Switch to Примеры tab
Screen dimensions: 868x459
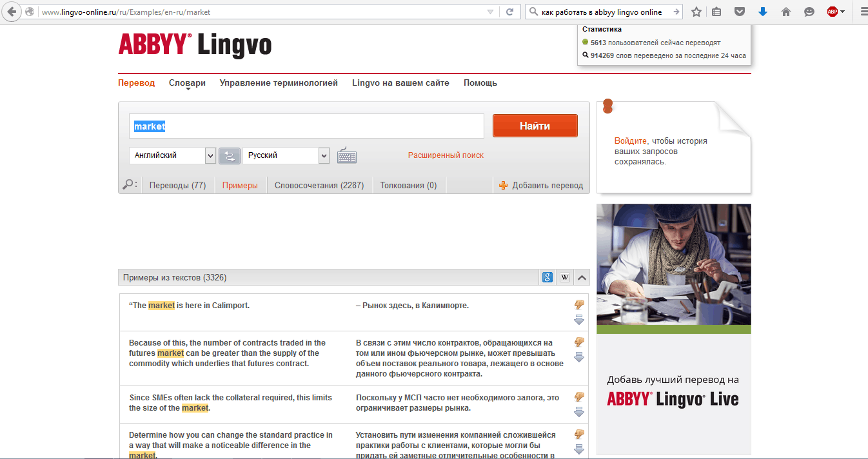[240, 185]
